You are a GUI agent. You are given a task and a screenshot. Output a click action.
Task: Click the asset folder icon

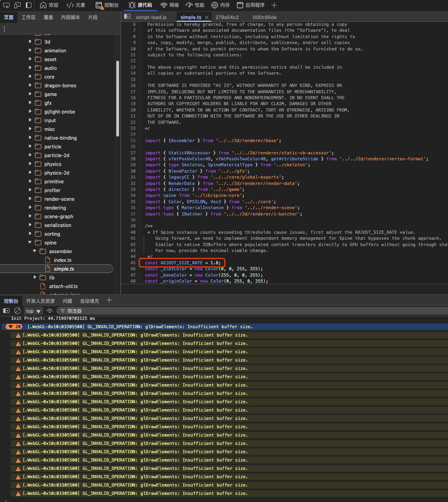click(x=38, y=59)
